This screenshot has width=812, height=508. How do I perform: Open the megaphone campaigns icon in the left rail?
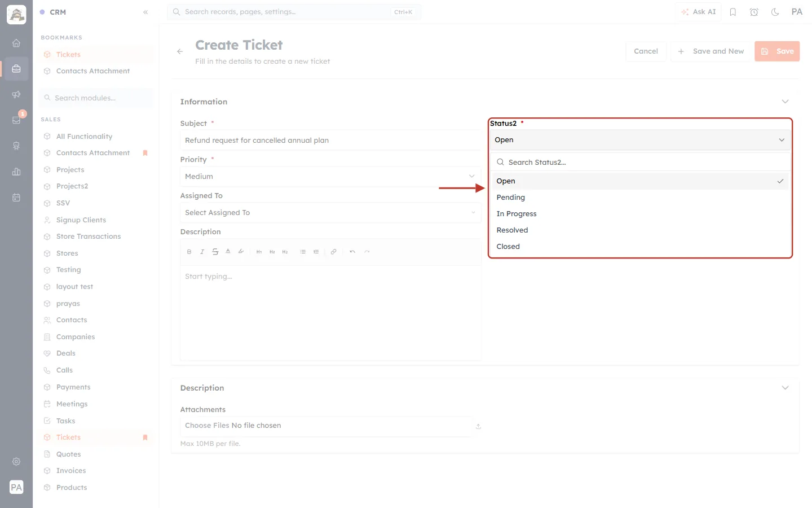point(16,94)
